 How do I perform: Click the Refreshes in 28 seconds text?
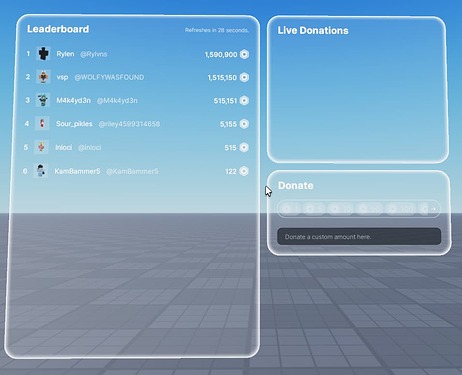[x=217, y=30]
